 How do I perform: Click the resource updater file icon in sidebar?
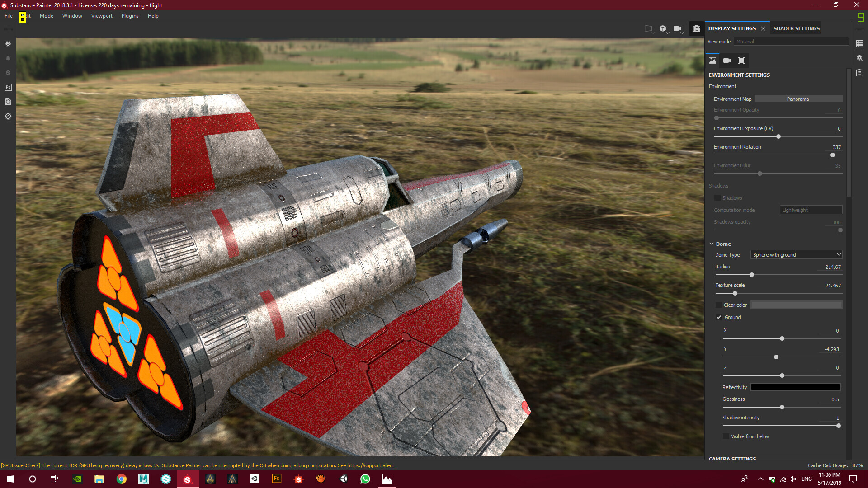pos(8,102)
